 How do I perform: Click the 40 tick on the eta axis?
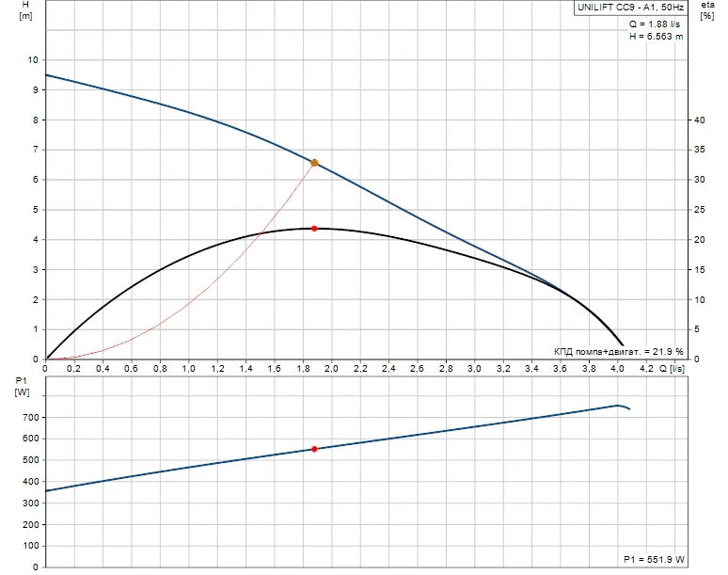(x=698, y=120)
